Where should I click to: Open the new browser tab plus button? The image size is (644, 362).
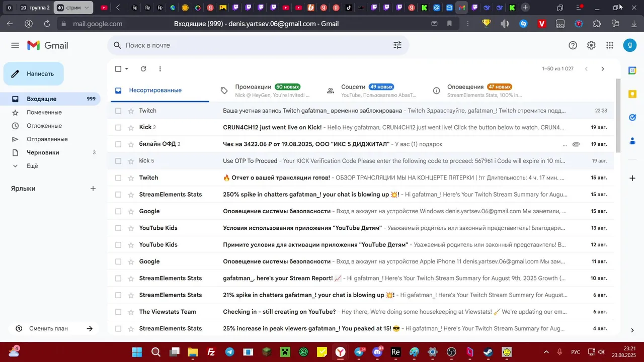[x=525, y=8]
